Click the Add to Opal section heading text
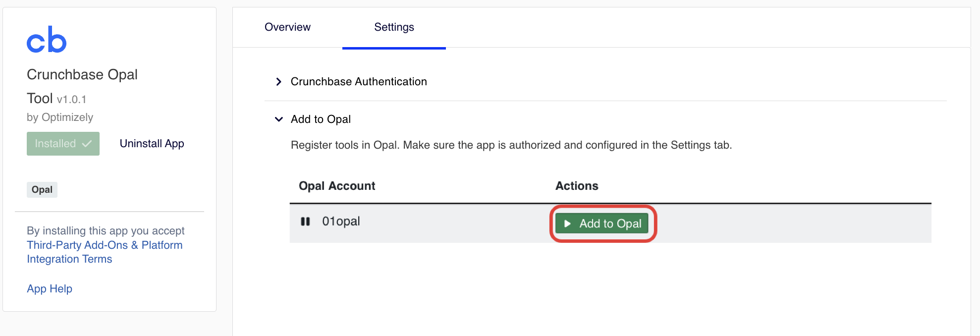Screen dimensions: 980x336 321,119
